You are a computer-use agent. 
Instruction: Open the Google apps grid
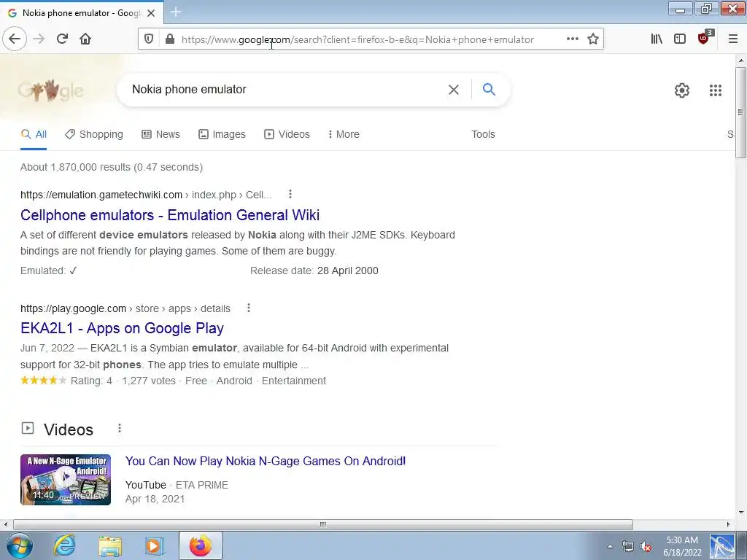(715, 90)
